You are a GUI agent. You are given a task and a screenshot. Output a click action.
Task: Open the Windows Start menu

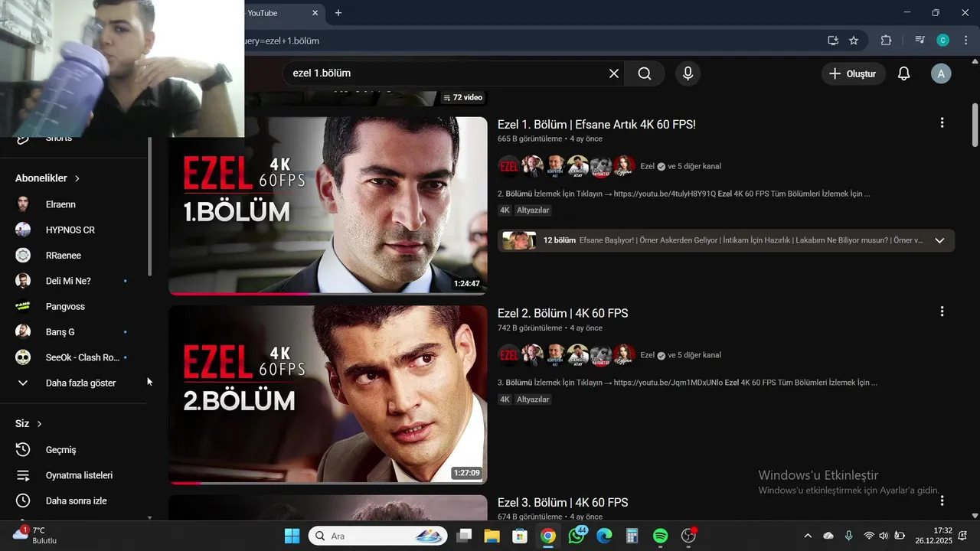(x=292, y=536)
